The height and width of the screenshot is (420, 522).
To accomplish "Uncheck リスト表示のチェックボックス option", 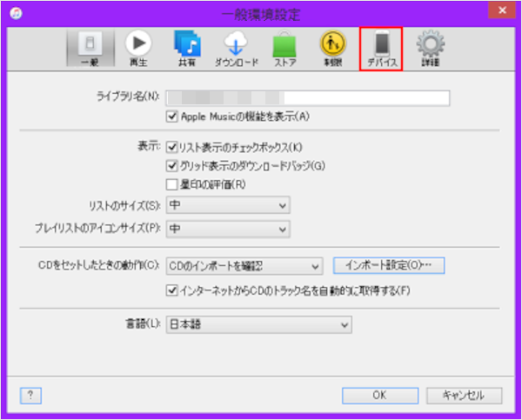I will (171, 149).
